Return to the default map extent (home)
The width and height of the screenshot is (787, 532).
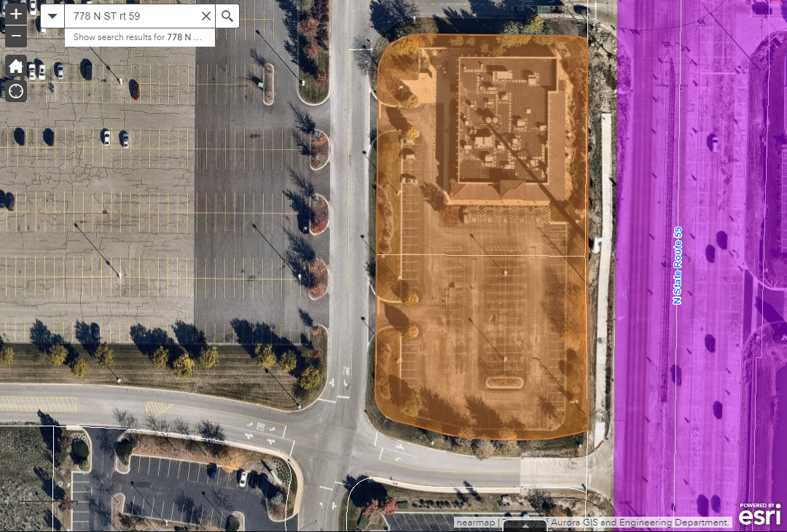coord(16,67)
